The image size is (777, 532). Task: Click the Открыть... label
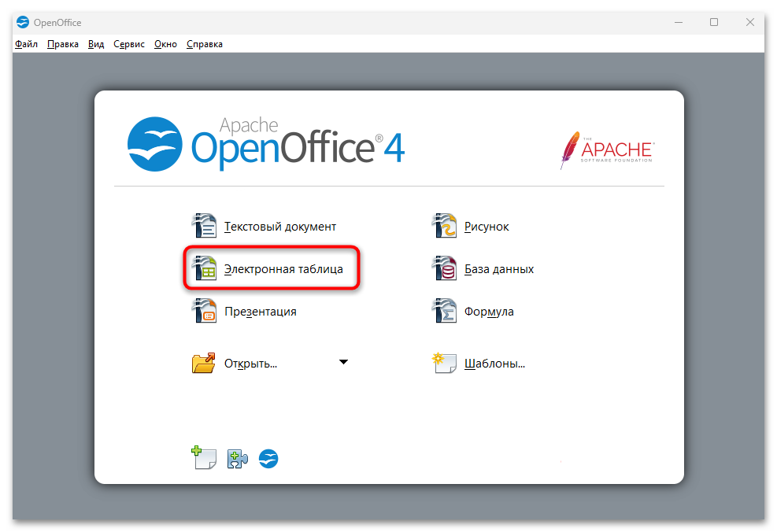251,364
